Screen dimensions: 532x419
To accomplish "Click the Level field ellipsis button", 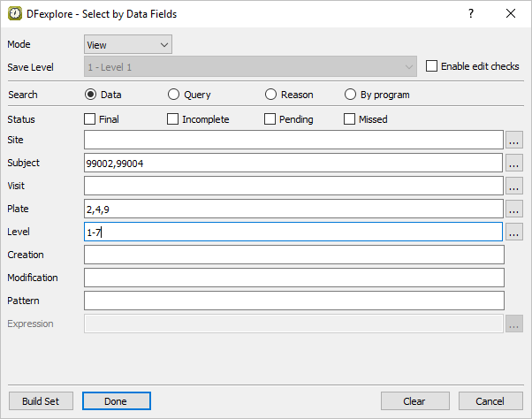I will (x=514, y=232).
